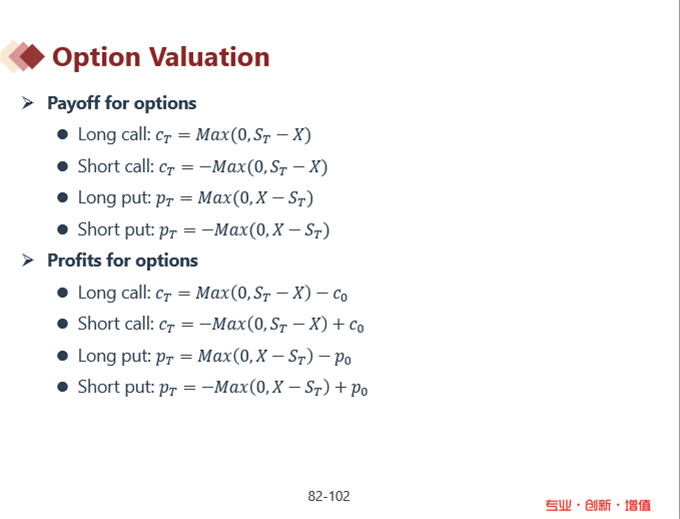Click the red diamond logo beside the title

(23, 56)
